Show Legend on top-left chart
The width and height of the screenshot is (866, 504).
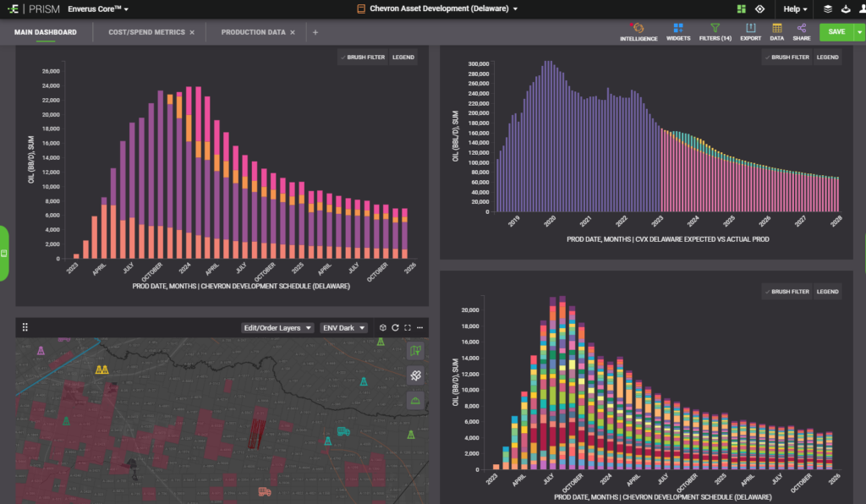pos(403,57)
